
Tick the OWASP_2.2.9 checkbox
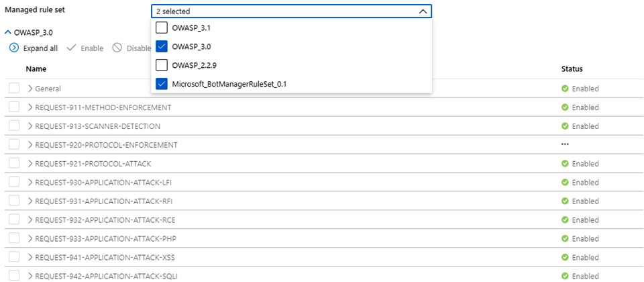[x=161, y=65]
